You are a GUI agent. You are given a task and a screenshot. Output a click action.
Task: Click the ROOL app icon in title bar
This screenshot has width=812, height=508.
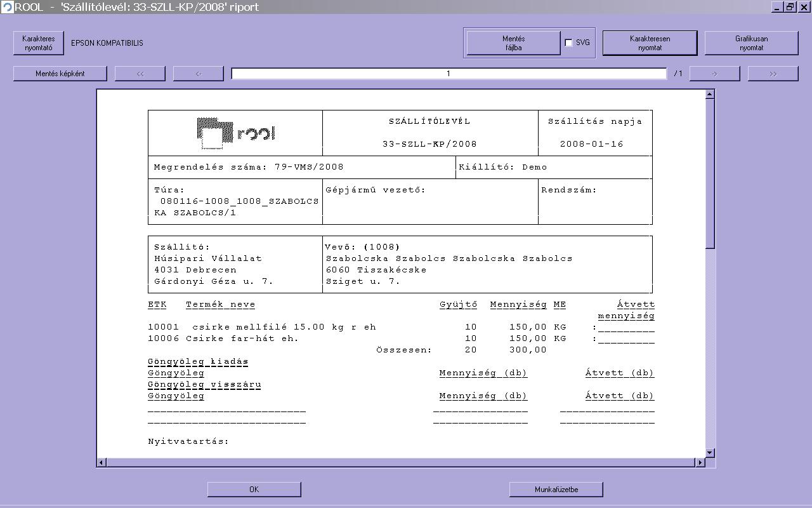tap(7, 7)
